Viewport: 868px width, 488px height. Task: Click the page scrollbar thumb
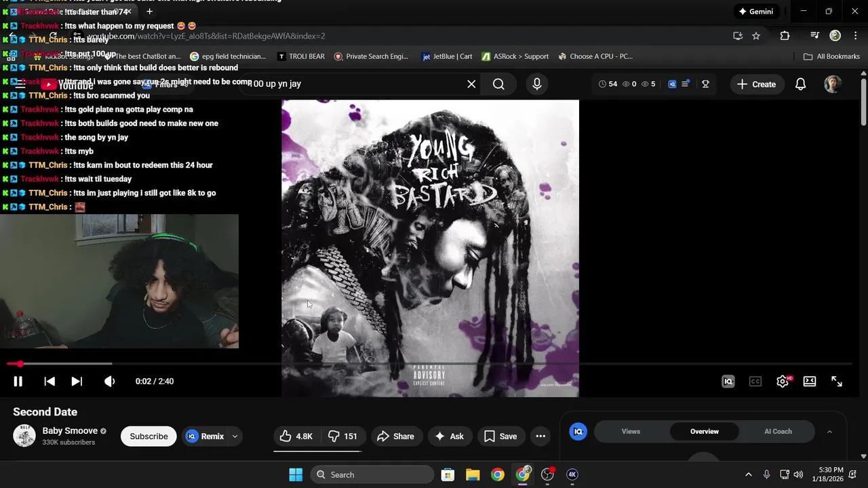(x=863, y=102)
